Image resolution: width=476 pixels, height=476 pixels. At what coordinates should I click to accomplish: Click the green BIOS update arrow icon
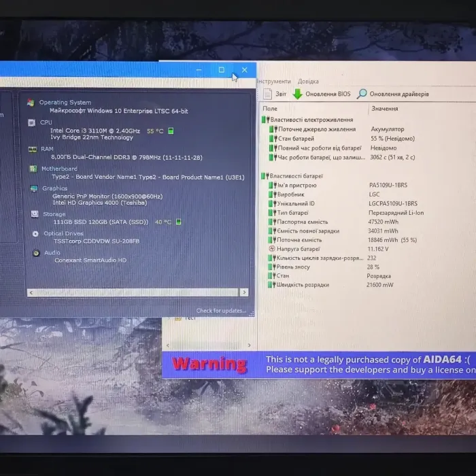coord(297,94)
